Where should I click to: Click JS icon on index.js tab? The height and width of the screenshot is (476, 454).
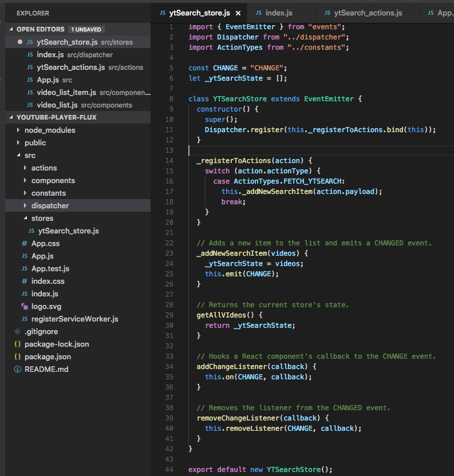(259, 13)
